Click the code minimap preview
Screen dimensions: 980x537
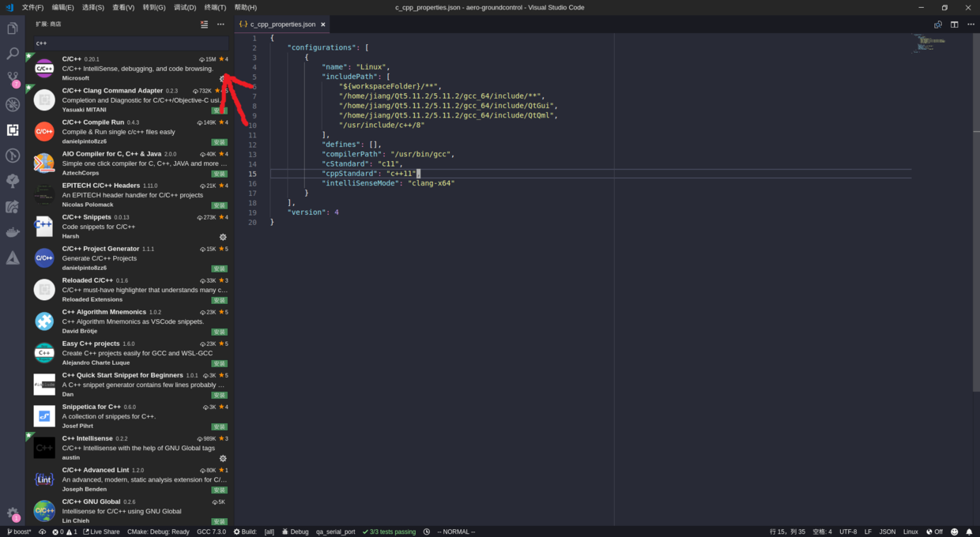tap(929, 44)
